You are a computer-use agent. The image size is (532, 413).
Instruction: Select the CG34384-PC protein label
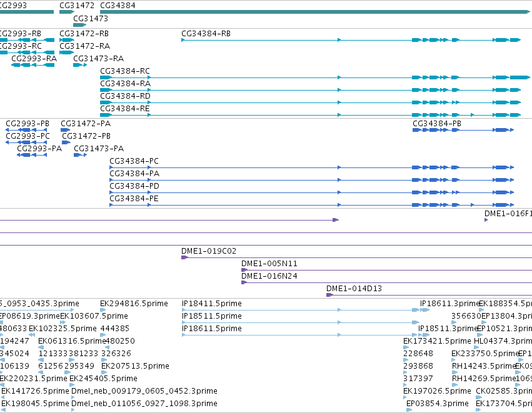[134, 161]
